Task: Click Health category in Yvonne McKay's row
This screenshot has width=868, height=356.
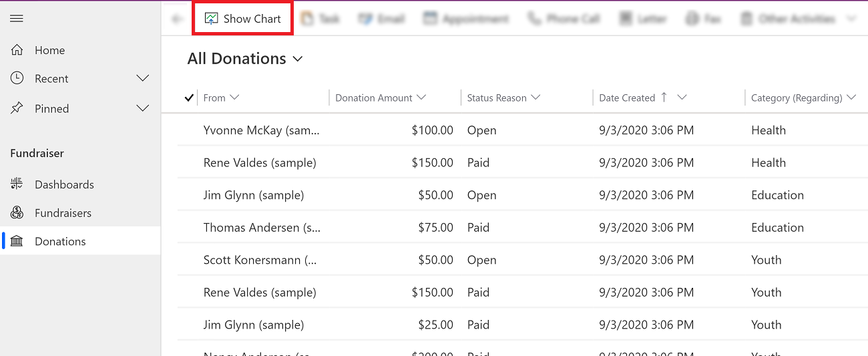Action: 769,130
